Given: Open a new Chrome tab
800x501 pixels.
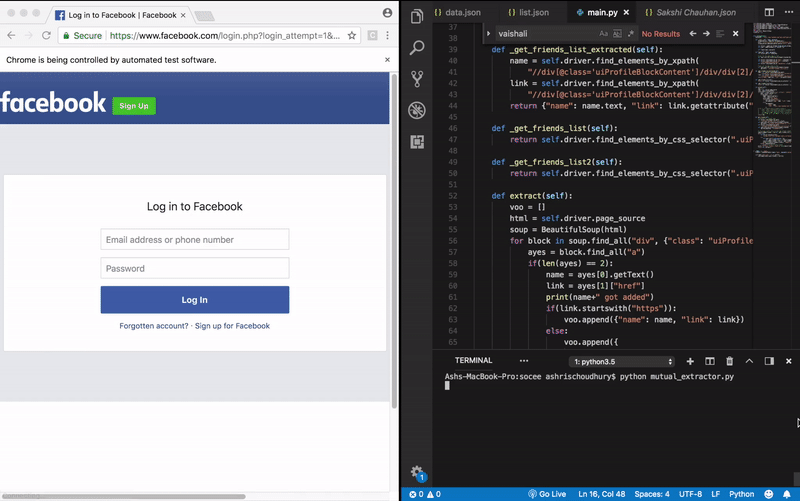Looking at the screenshot, I should tap(205, 16).
